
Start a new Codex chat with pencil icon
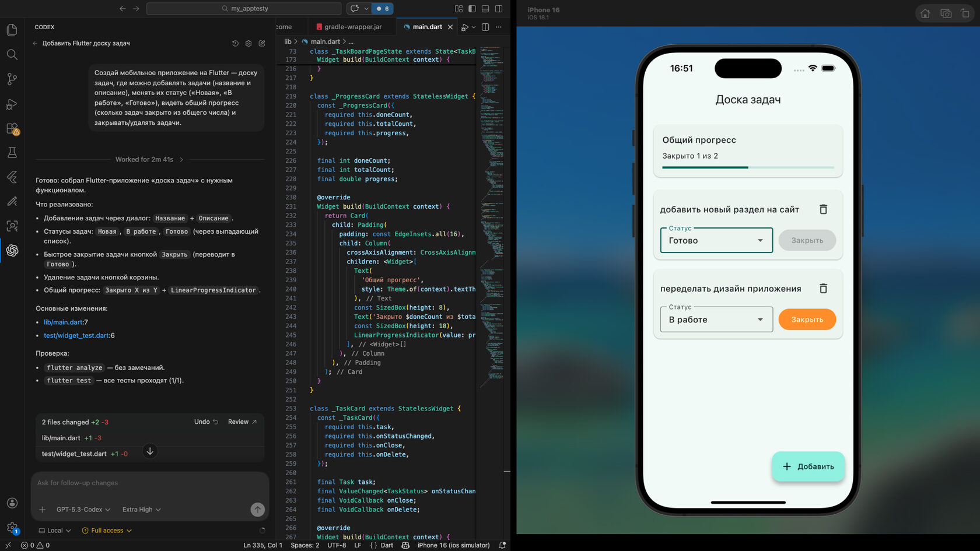click(x=262, y=43)
